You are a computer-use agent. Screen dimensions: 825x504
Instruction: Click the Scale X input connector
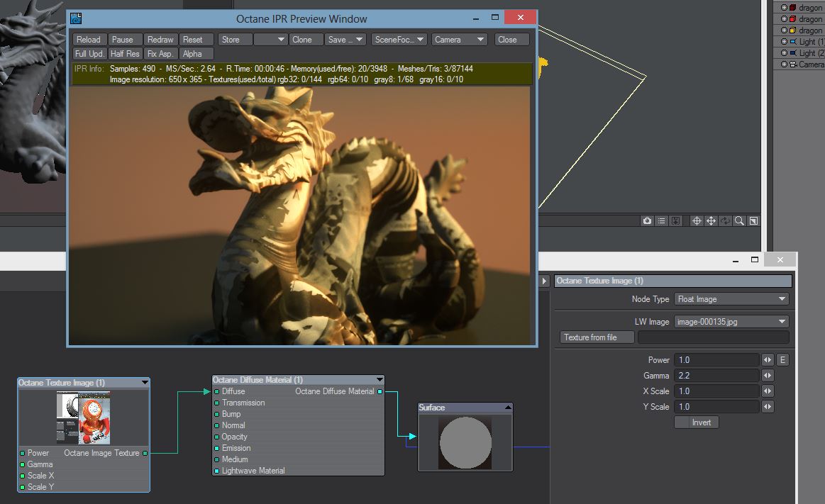(22, 476)
